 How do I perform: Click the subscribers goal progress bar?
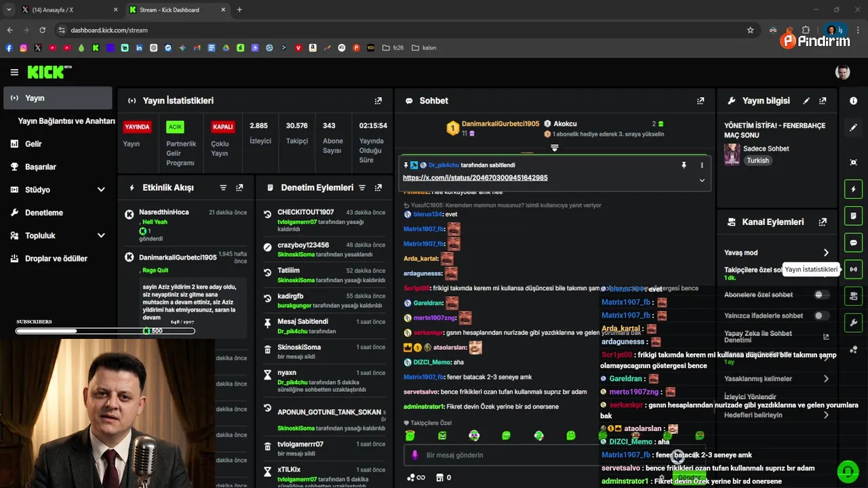click(105, 331)
